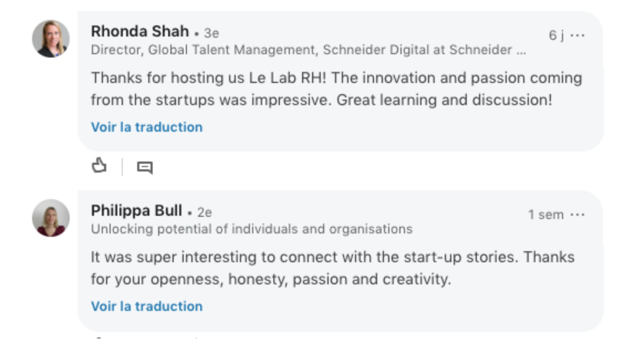Click 'Voir la traduction' under Rhonda's comment
Screen dimensions: 635x364
(147, 127)
